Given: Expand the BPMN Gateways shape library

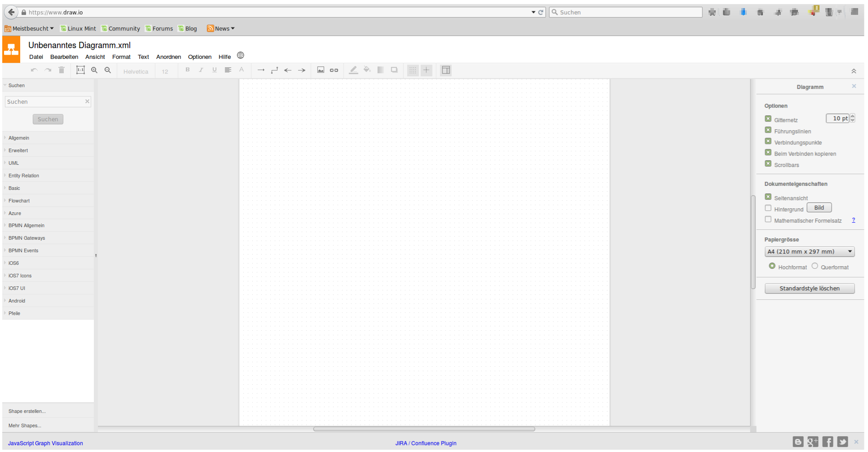Looking at the screenshot, I should pos(48,238).
